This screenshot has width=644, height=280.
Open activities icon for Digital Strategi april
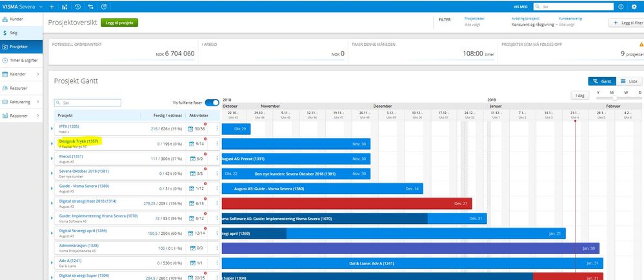190,233
